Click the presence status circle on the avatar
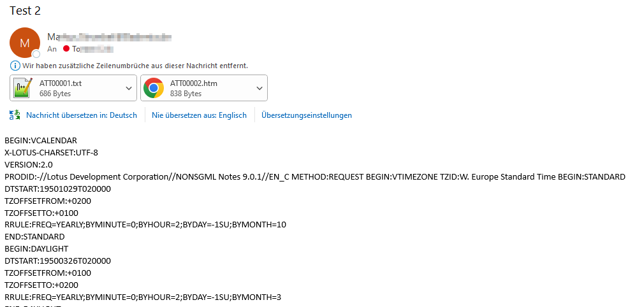This screenshot has width=644, height=307. (36, 54)
